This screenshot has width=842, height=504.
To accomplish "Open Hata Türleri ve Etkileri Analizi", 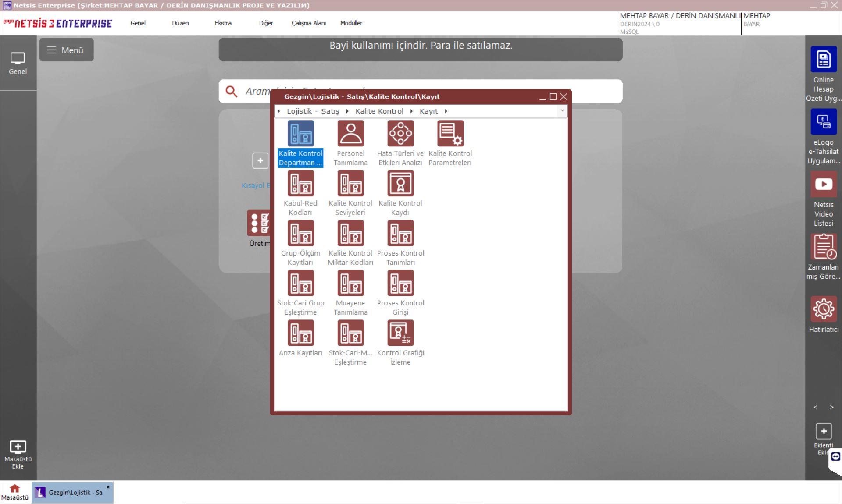I will pyautogui.click(x=400, y=134).
